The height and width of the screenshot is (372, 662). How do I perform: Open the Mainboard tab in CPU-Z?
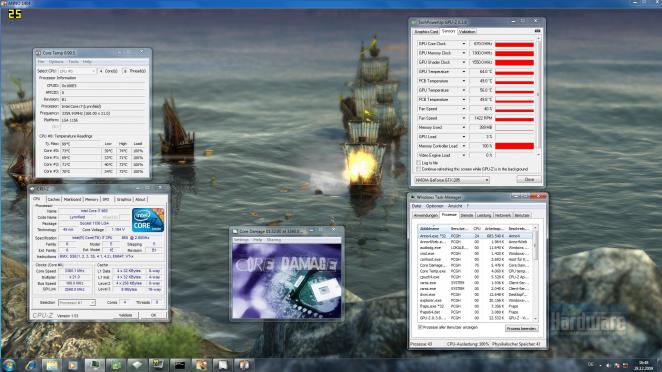72,199
